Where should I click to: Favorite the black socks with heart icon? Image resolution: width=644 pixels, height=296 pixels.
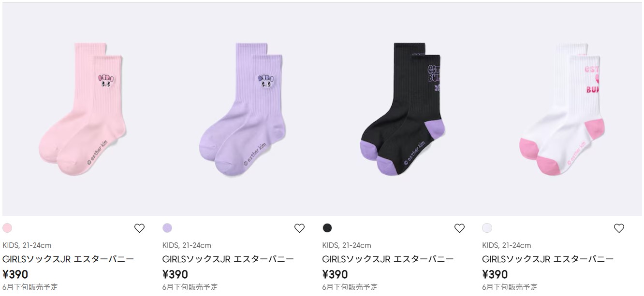(x=459, y=228)
